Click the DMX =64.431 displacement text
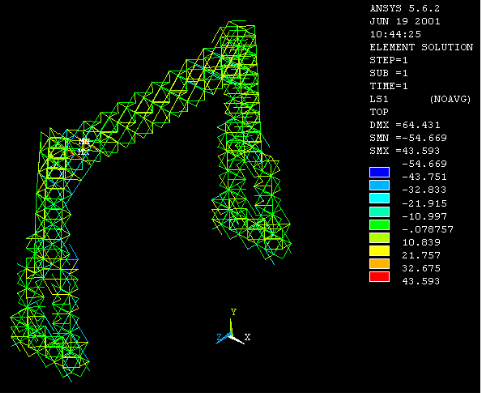This screenshot has width=481, height=393. 405,125
